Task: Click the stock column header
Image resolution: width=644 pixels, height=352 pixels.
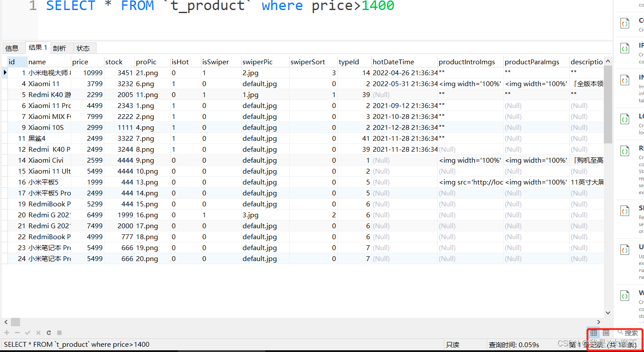Action: click(x=119, y=62)
